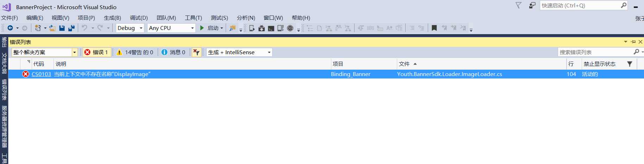The image size is (644, 164).
Task: Open the Error List window options dropdown
Action: click(x=626, y=42)
